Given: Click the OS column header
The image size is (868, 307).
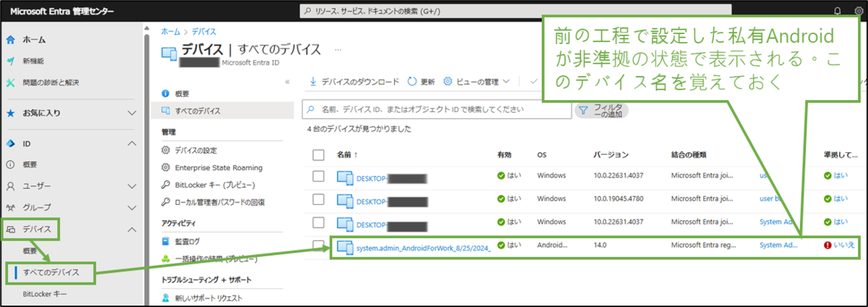Looking at the screenshot, I should pos(542,155).
